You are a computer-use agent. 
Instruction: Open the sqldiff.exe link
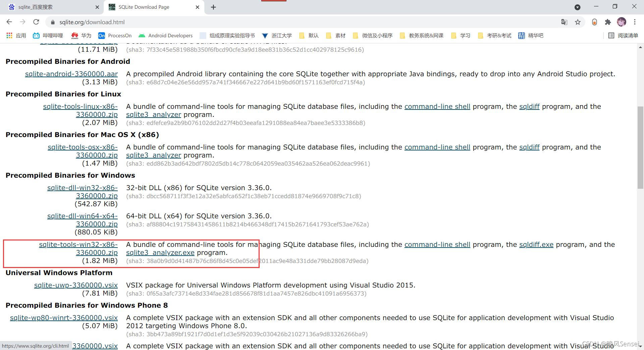click(x=536, y=245)
